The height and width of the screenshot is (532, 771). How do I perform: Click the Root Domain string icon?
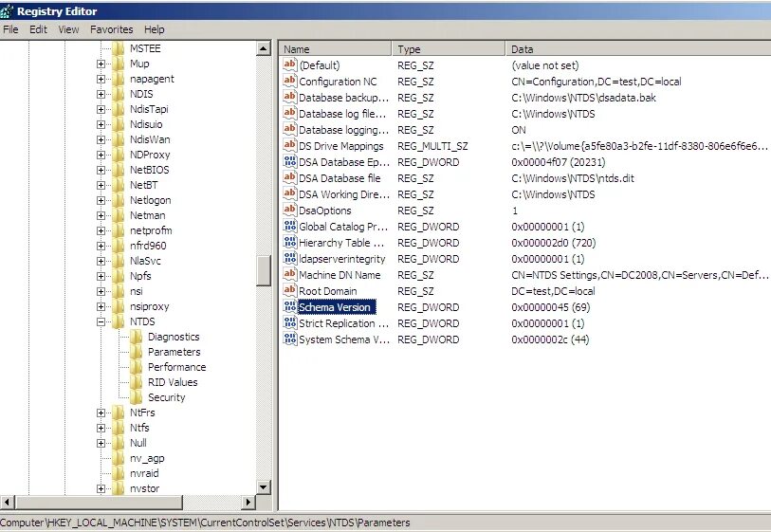290,291
